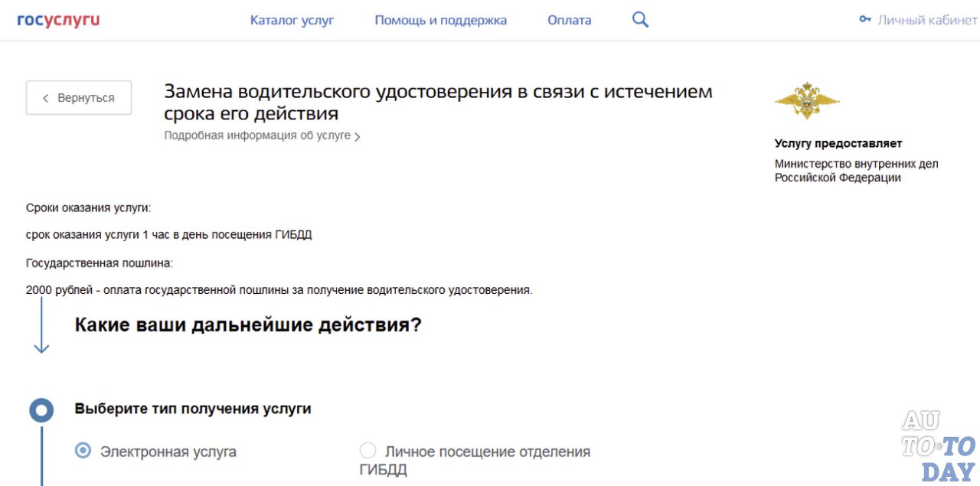Click the blue step circle marker

click(x=41, y=410)
